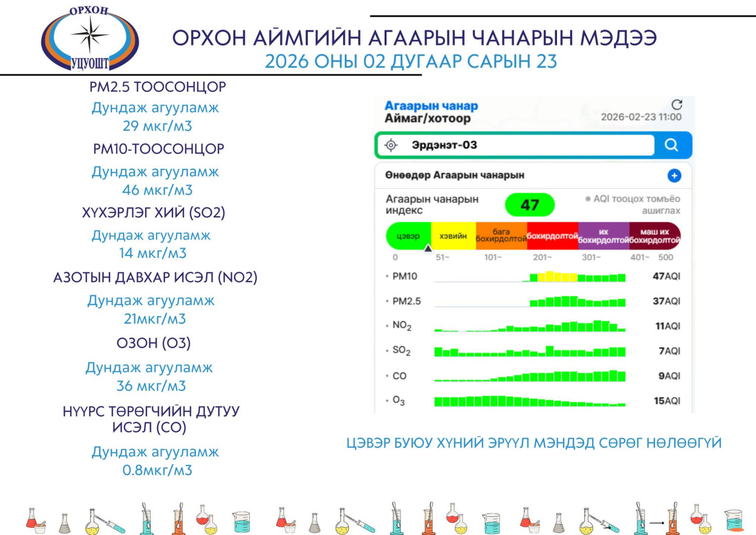Click the location target icon
Image resolution: width=756 pixels, height=535 pixels.
[x=391, y=145]
